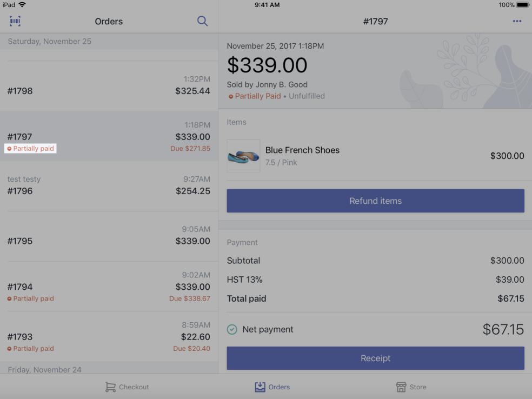Click the Net payment checkmark icon
Viewport: 532px width, 399px height.
[x=232, y=329]
